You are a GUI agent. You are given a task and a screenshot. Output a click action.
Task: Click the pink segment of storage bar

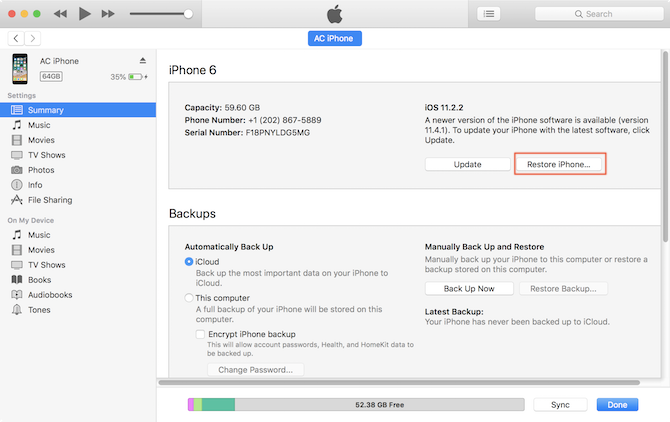pyautogui.click(x=191, y=404)
